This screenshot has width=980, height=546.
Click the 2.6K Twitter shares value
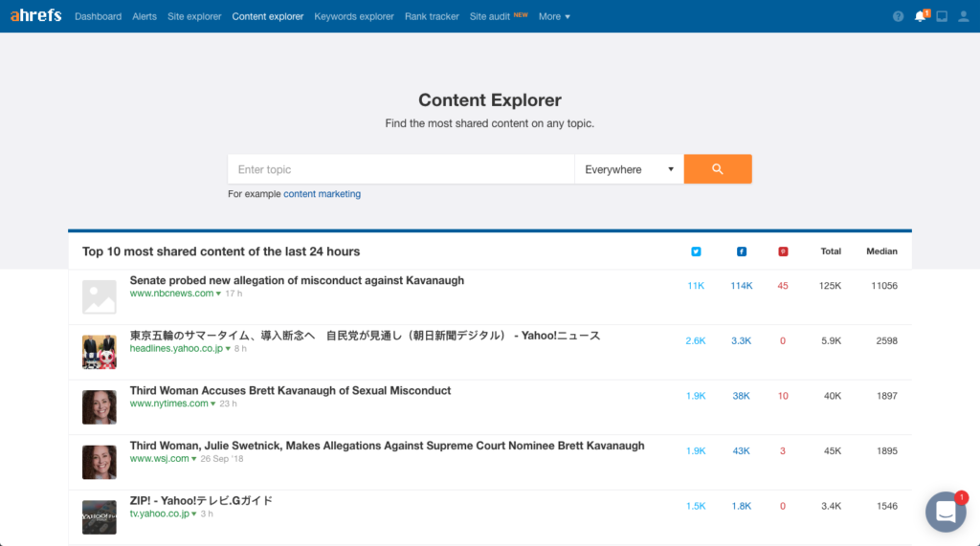[x=696, y=341]
